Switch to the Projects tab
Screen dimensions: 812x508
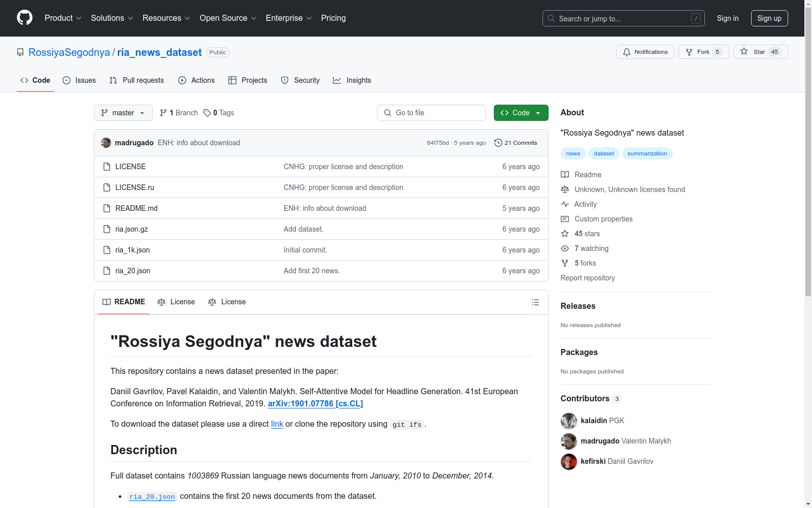click(x=248, y=80)
